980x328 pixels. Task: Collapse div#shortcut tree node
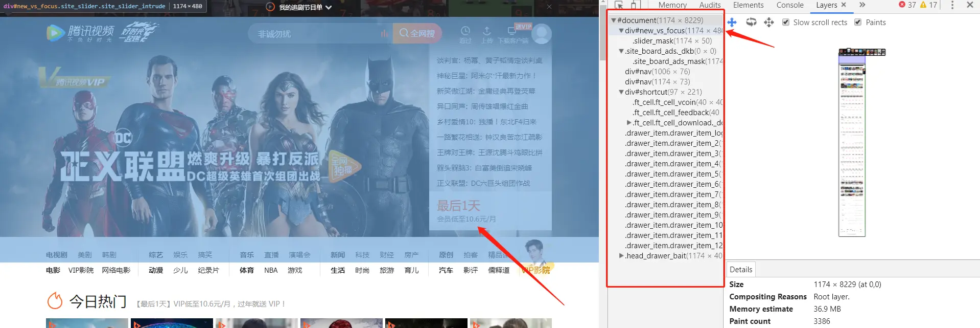(621, 92)
